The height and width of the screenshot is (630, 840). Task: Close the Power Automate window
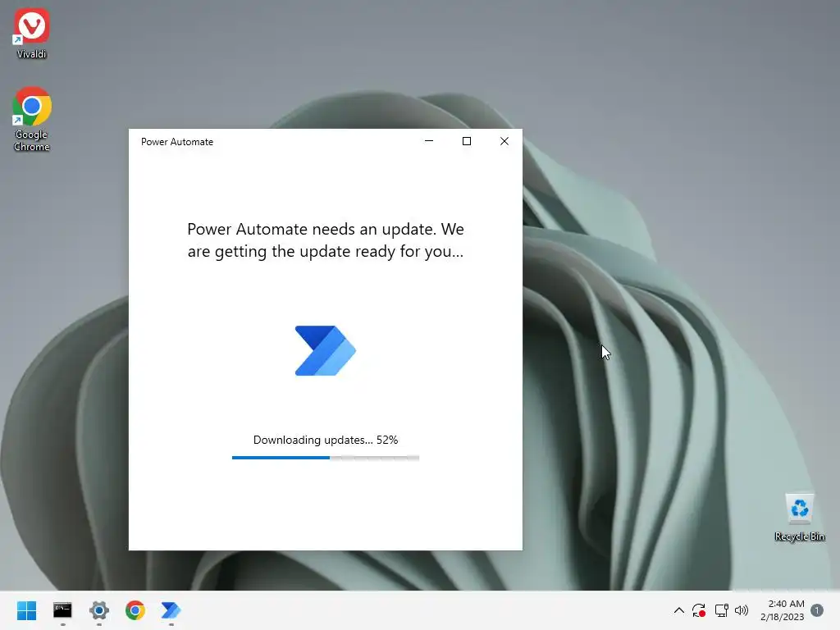pos(504,141)
